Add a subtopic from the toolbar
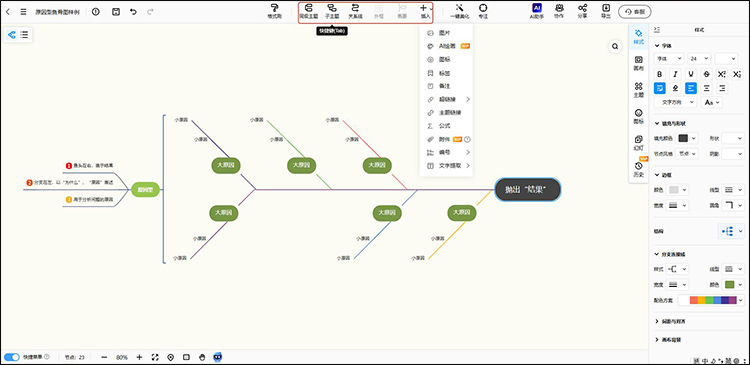750x365 pixels. 331,11
